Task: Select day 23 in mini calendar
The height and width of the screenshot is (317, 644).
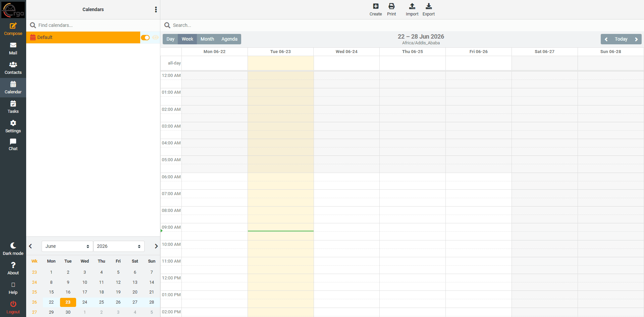Action: pyautogui.click(x=68, y=302)
